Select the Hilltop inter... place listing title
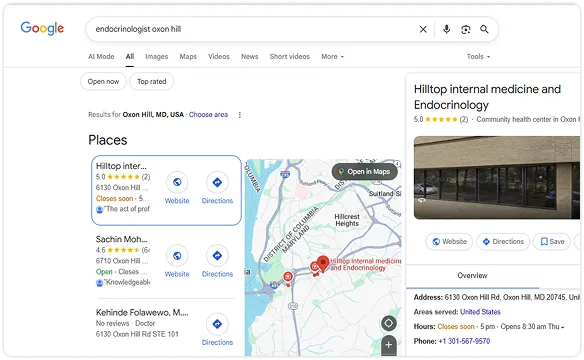The height and width of the screenshot is (360, 584). pos(121,166)
